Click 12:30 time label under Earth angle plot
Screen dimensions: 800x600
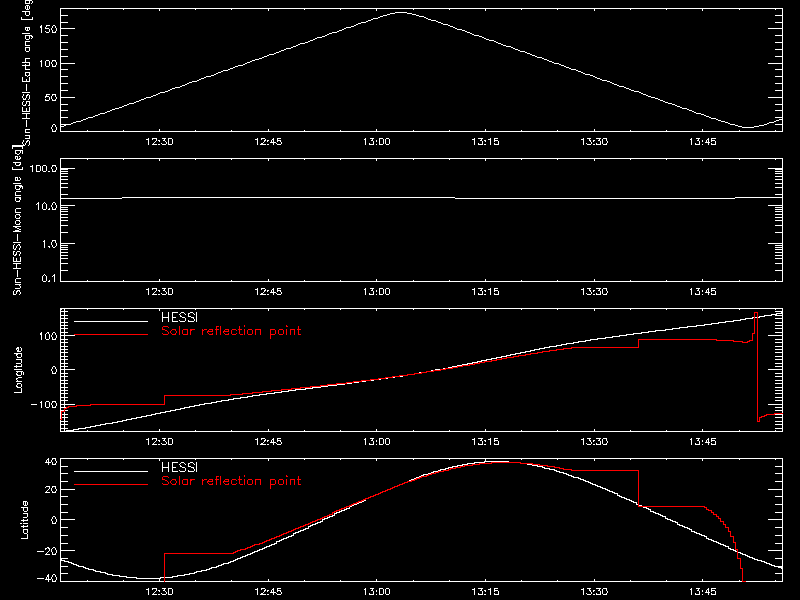[x=159, y=142]
